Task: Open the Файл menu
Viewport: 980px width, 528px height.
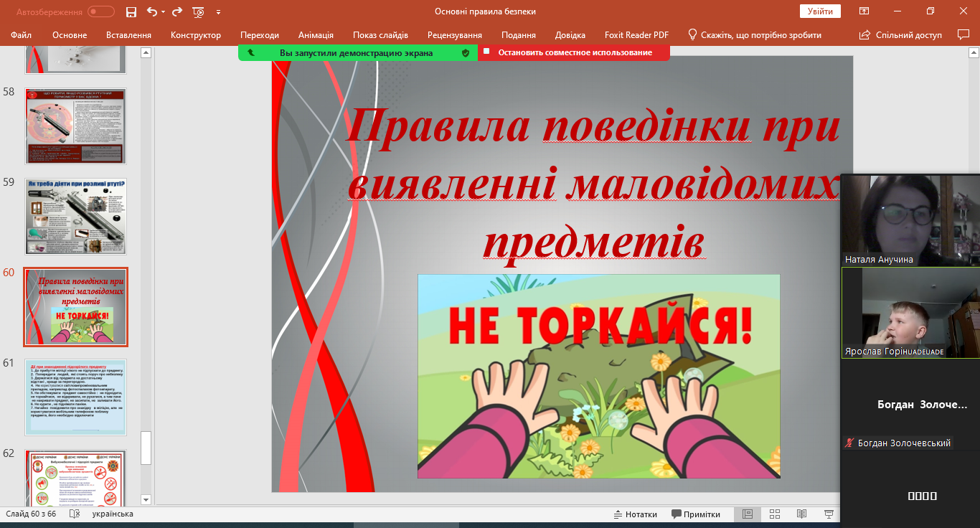Action: click(22, 34)
